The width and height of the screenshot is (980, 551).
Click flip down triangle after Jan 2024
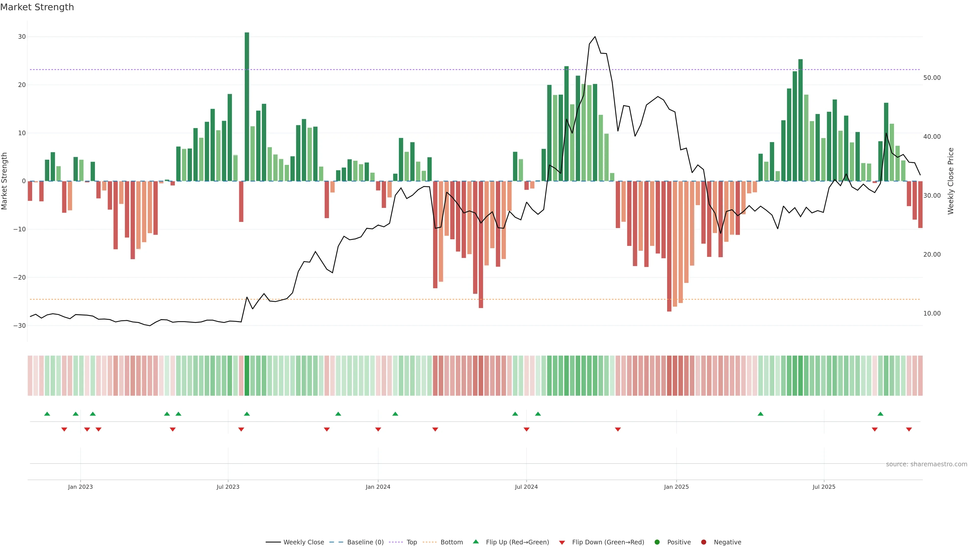pos(435,429)
